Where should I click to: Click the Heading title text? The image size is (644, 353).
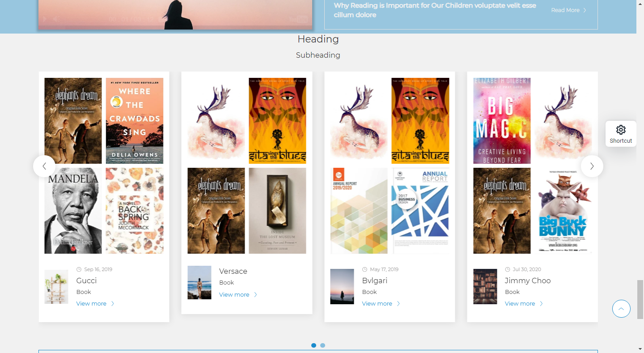click(x=318, y=39)
